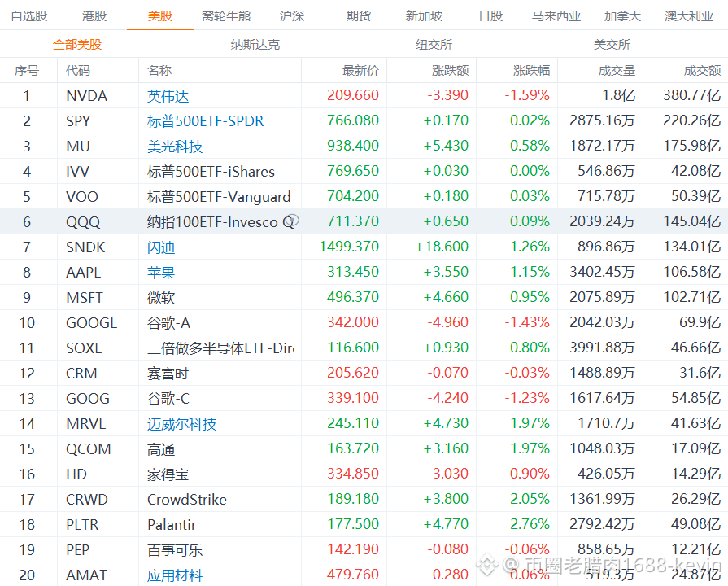Switch to the 马来西亚 tab
Viewport: 728px width, 586px height.
tap(556, 15)
